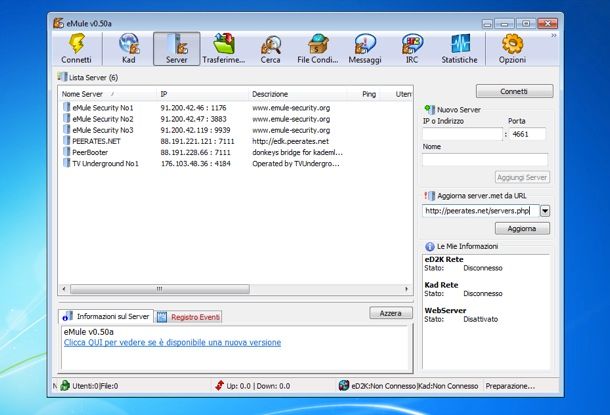
Task: Click description donkeys bridge for kademl...
Action: point(297,152)
